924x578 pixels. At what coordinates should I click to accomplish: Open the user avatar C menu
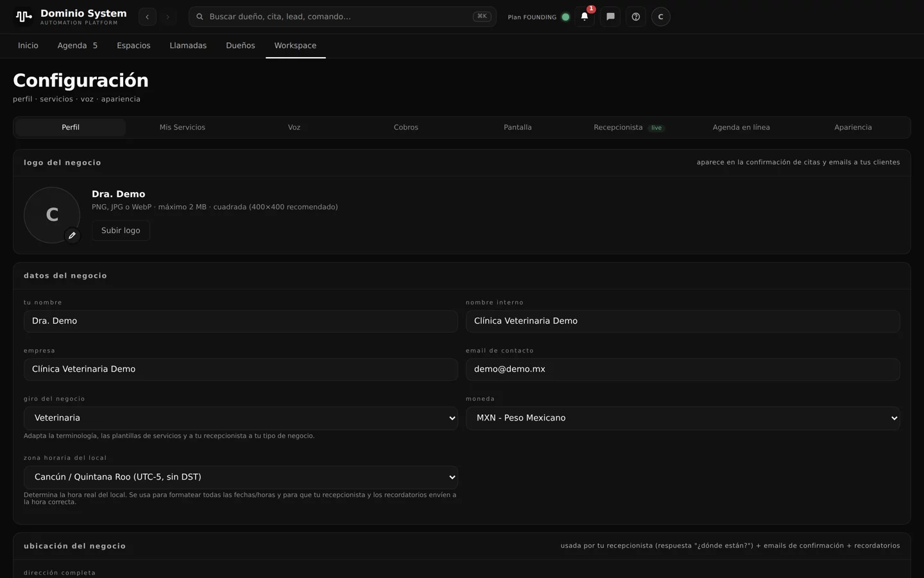tap(661, 17)
